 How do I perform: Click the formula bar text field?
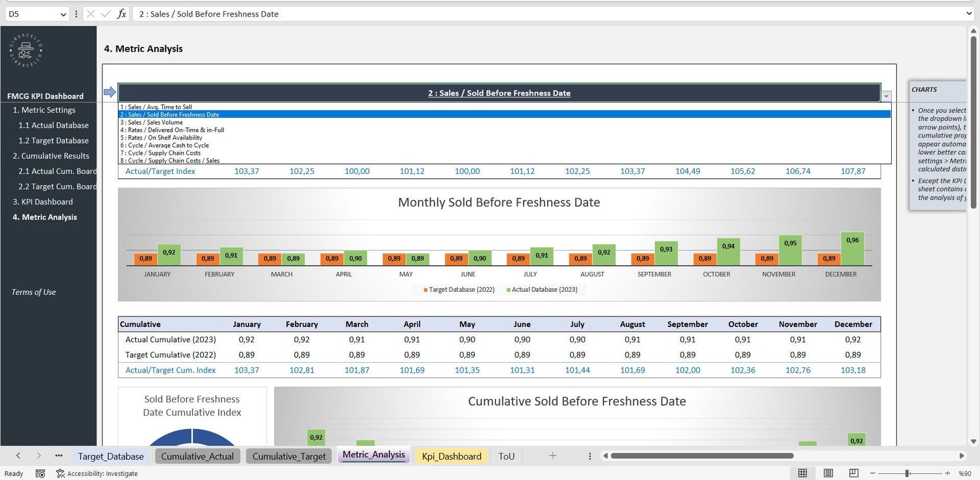pyautogui.click(x=547, y=14)
